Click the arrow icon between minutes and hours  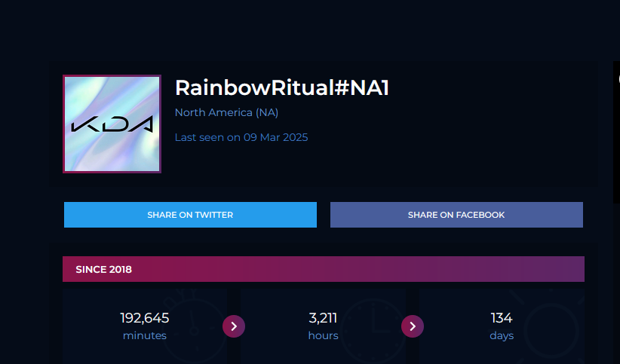(234, 326)
